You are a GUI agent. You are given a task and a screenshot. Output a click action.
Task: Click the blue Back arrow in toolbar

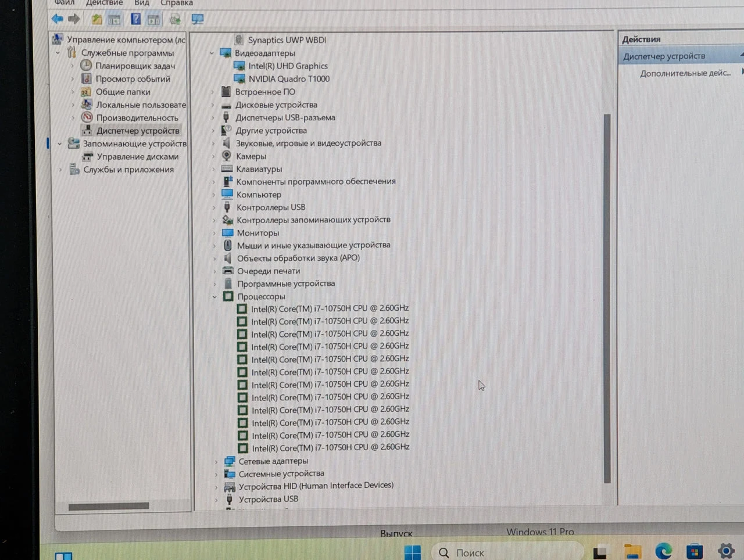pyautogui.click(x=57, y=19)
